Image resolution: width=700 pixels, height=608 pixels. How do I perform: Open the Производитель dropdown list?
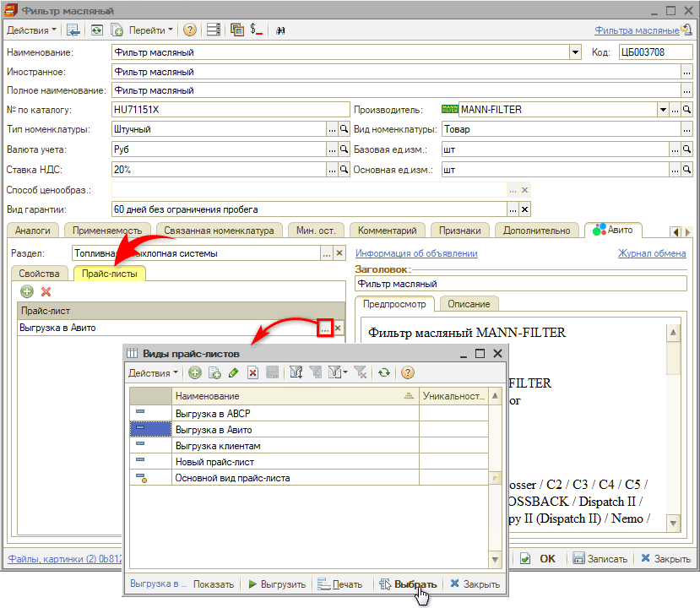(x=663, y=110)
